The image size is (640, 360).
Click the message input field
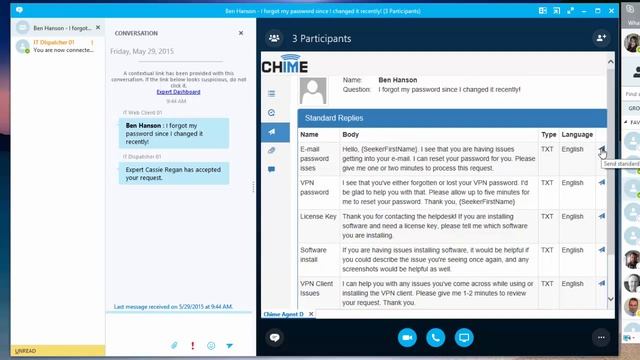pos(180,326)
